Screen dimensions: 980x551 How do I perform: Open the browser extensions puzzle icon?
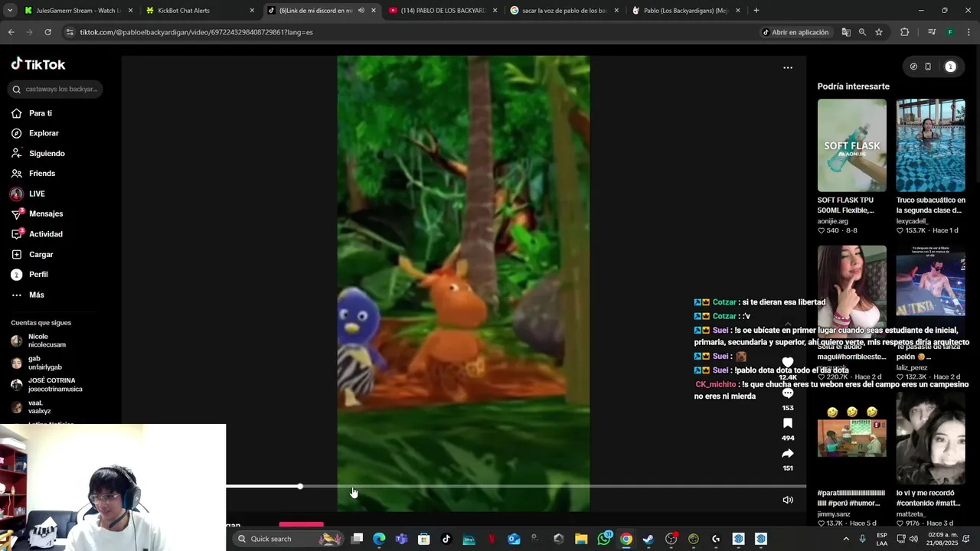tap(905, 32)
